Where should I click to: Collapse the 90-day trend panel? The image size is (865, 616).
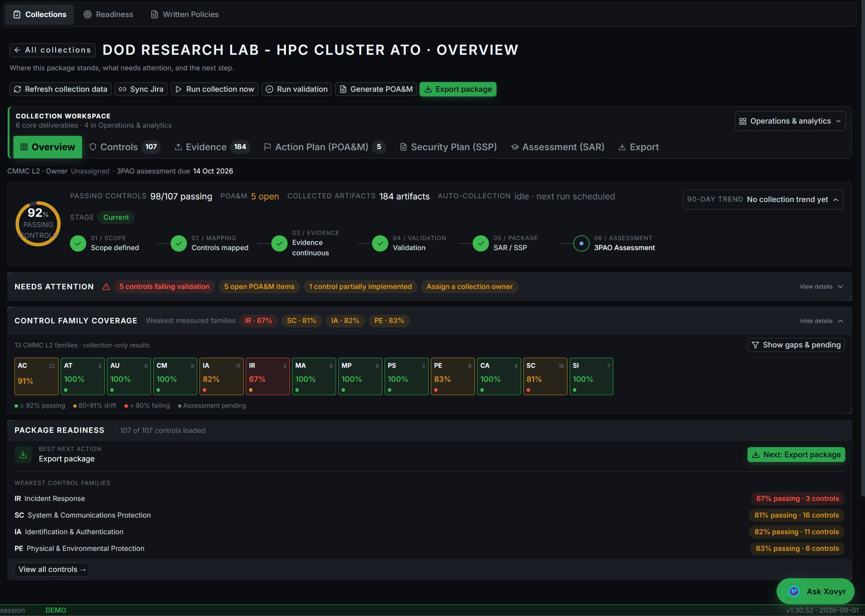(x=763, y=199)
